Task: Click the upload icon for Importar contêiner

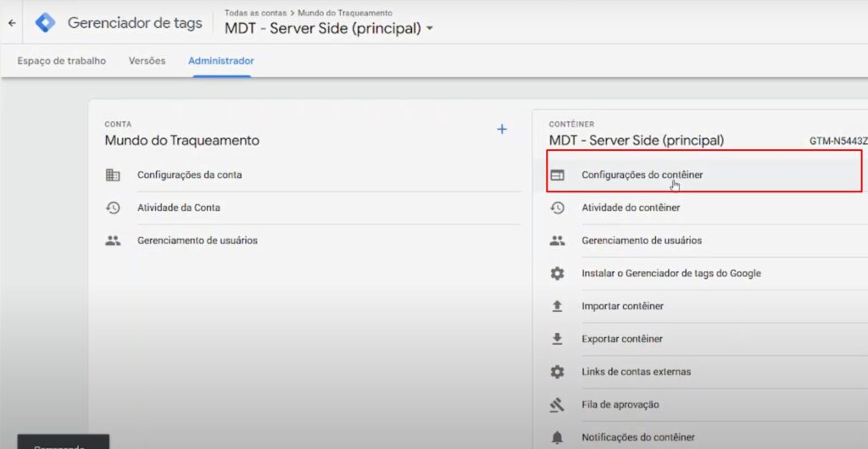Action: point(557,306)
